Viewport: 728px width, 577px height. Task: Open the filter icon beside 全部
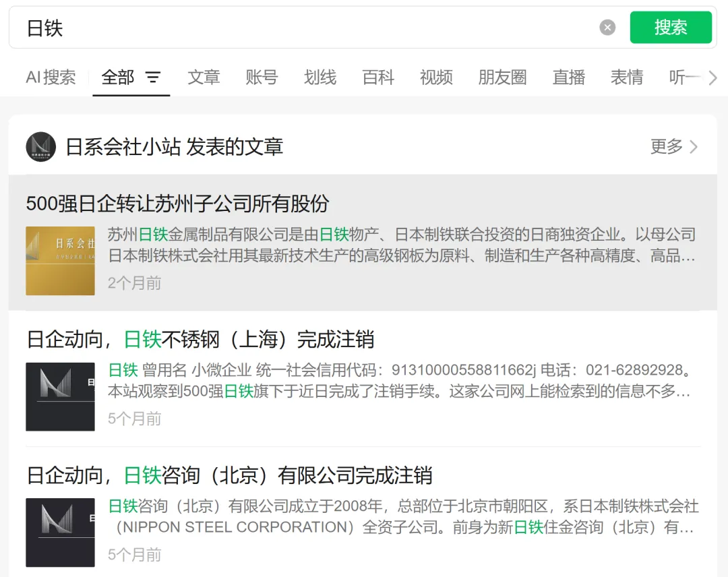coord(153,77)
